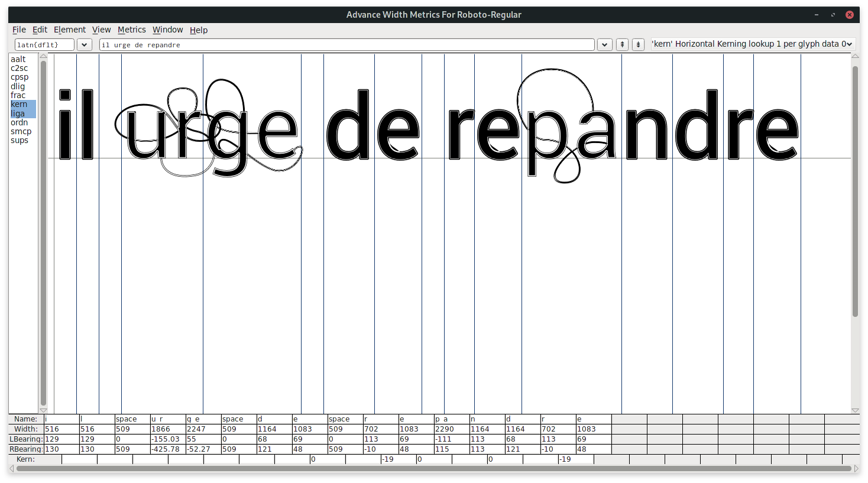Select the aalt feature
This screenshot has width=868, height=483.
click(18, 59)
